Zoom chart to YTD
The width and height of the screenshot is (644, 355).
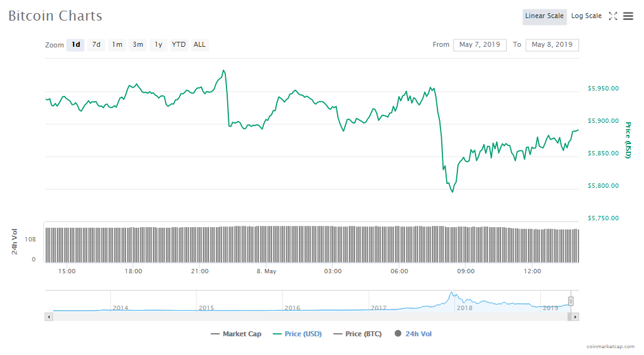178,45
